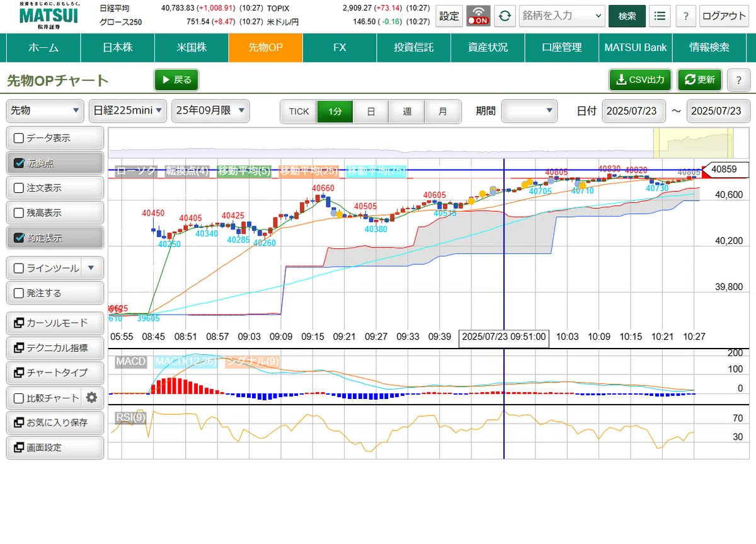Open 米国株 tab
756x544 pixels.
click(192, 47)
